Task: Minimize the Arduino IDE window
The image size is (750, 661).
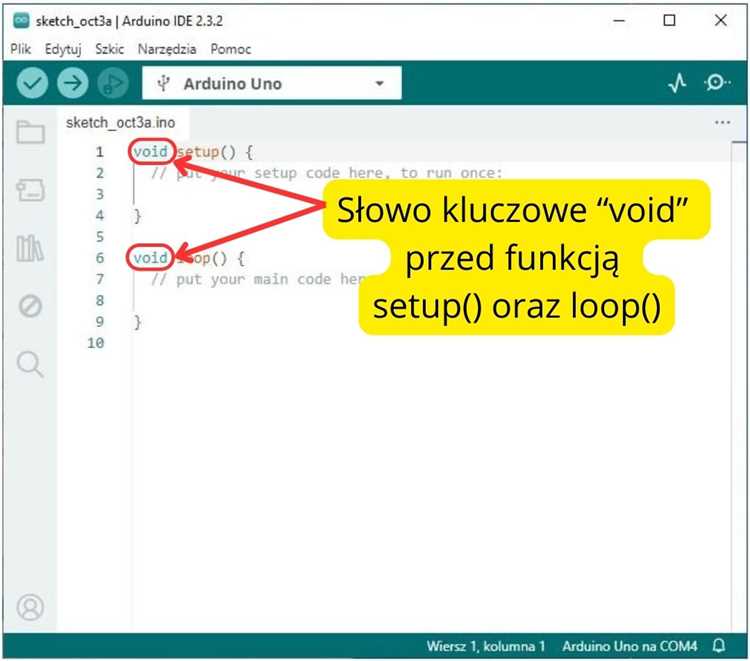Action: pyautogui.click(x=619, y=21)
